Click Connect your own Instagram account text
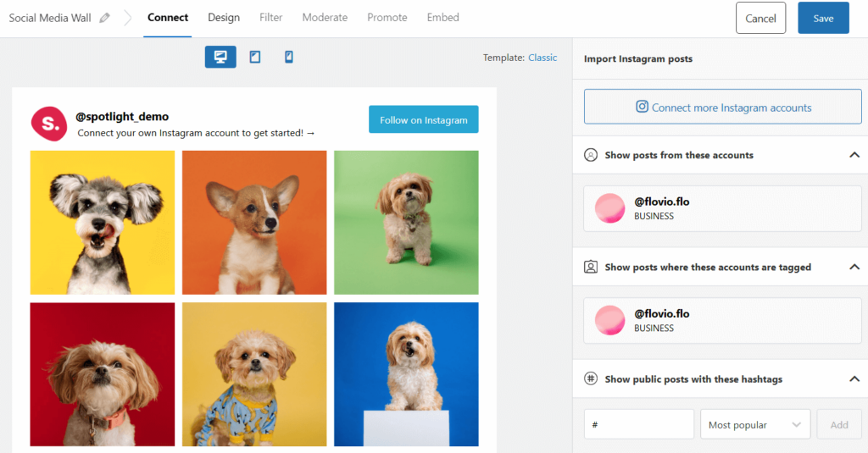868x453 pixels. pos(196,133)
